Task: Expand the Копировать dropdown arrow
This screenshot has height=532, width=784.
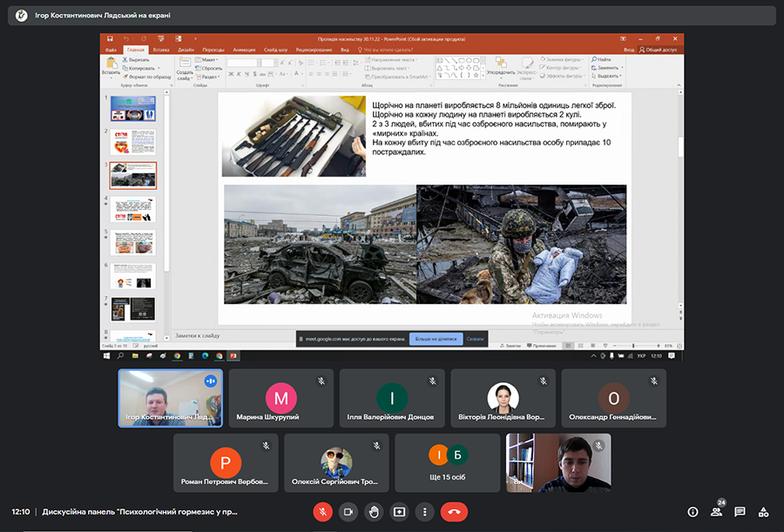Action: click(x=159, y=68)
